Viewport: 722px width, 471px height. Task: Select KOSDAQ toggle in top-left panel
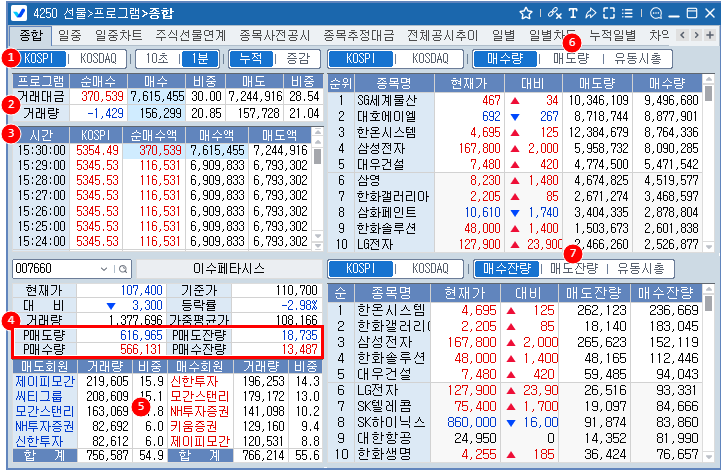[x=98, y=59]
